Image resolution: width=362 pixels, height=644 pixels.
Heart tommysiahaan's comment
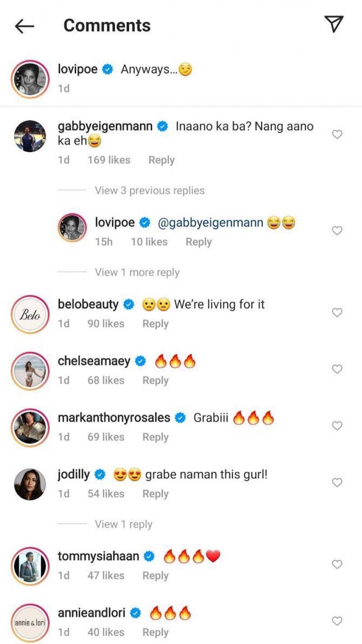pyautogui.click(x=337, y=564)
